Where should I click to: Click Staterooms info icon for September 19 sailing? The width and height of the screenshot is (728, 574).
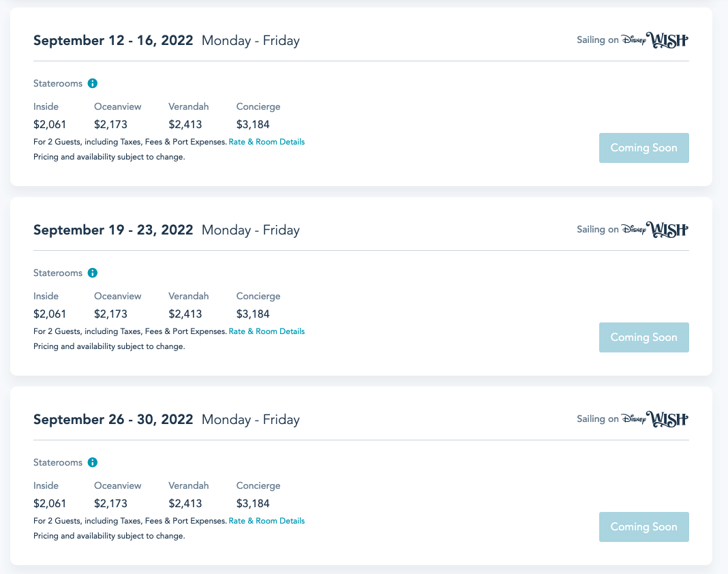click(93, 273)
